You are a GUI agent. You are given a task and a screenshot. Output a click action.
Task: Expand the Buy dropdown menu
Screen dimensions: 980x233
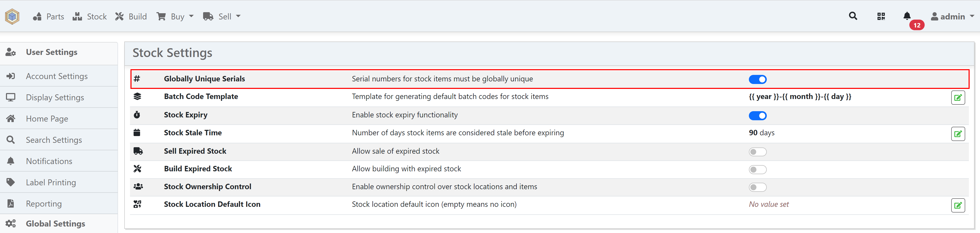pyautogui.click(x=175, y=16)
